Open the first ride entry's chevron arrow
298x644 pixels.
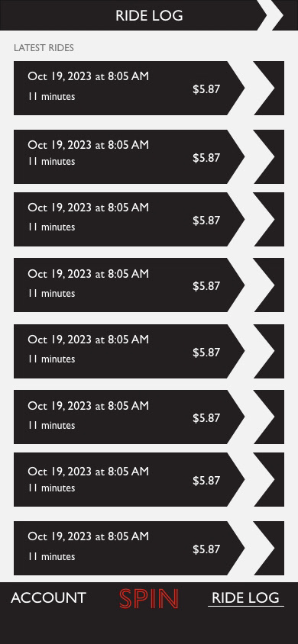coord(269,88)
